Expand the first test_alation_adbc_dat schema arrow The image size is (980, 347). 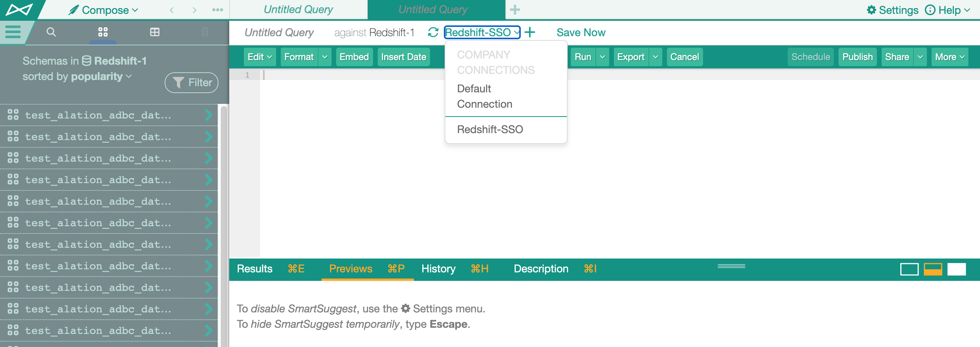coord(209,115)
